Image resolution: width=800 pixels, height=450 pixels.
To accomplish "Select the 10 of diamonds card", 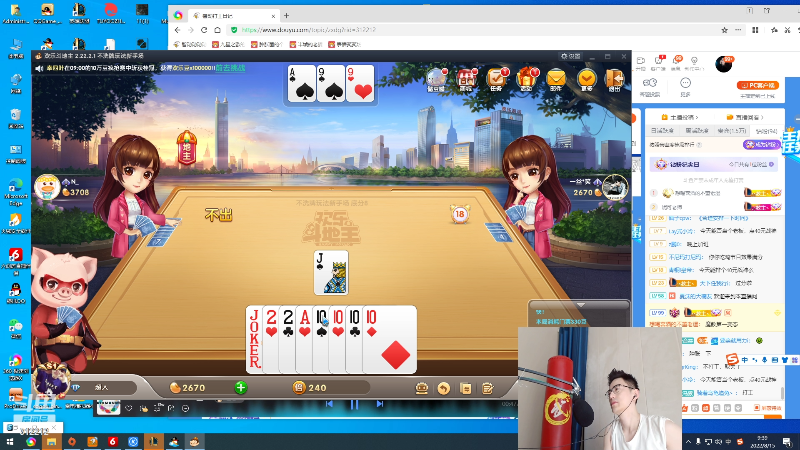I will click(390, 339).
